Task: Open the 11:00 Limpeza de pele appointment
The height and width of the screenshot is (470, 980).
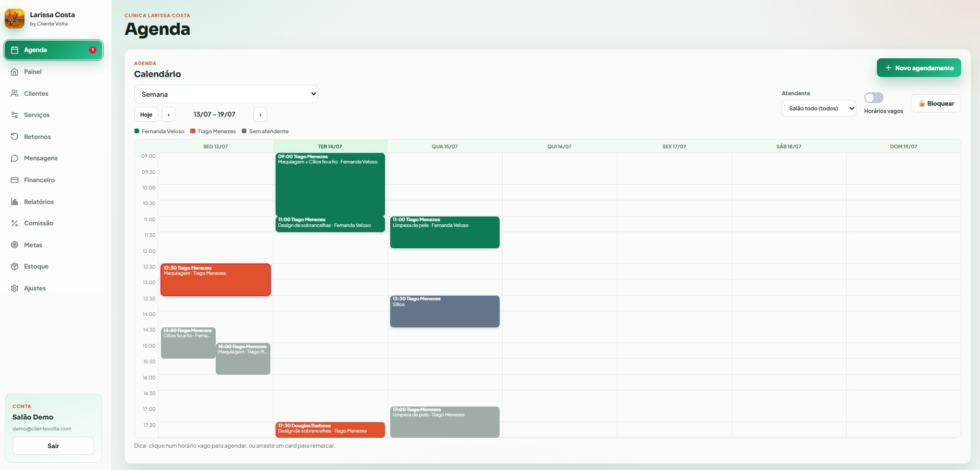Action: [445, 232]
